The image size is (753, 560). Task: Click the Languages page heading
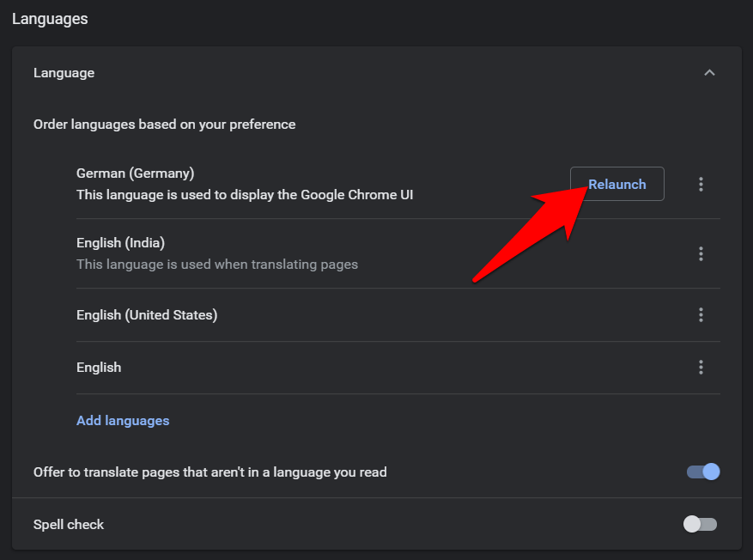tap(50, 18)
